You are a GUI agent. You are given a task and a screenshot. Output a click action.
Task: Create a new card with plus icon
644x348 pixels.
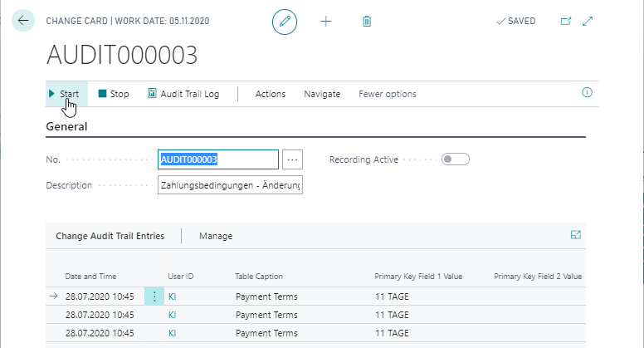click(325, 22)
